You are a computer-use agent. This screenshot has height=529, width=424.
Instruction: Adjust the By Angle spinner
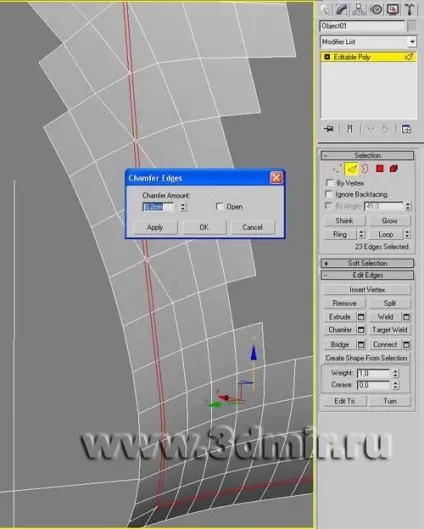pos(408,206)
